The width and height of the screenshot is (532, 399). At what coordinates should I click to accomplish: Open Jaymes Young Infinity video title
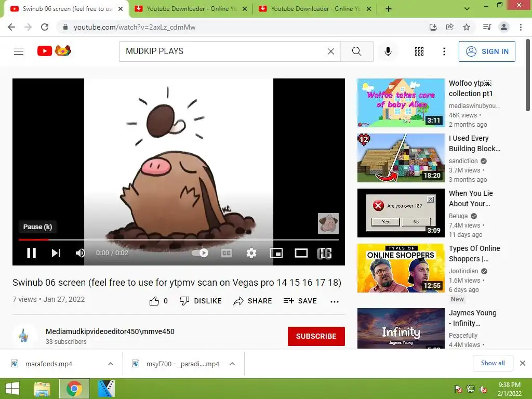pos(473,318)
